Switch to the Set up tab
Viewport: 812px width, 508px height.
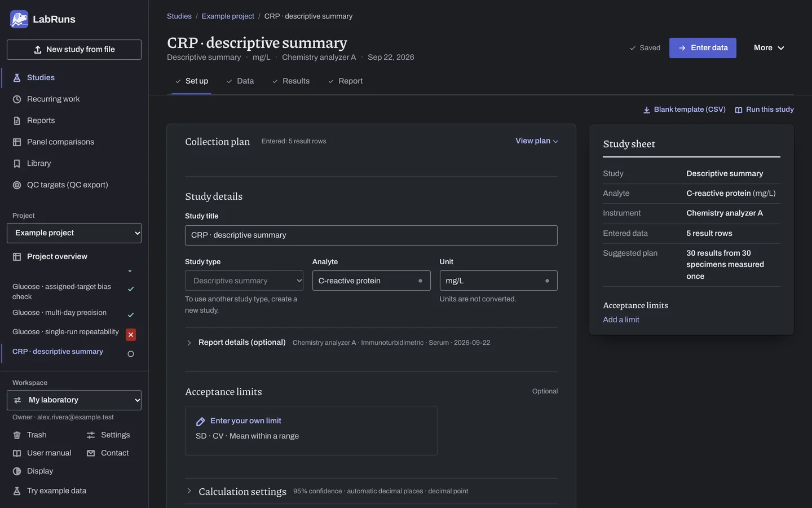pyautogui.click(x=191, y=81)
